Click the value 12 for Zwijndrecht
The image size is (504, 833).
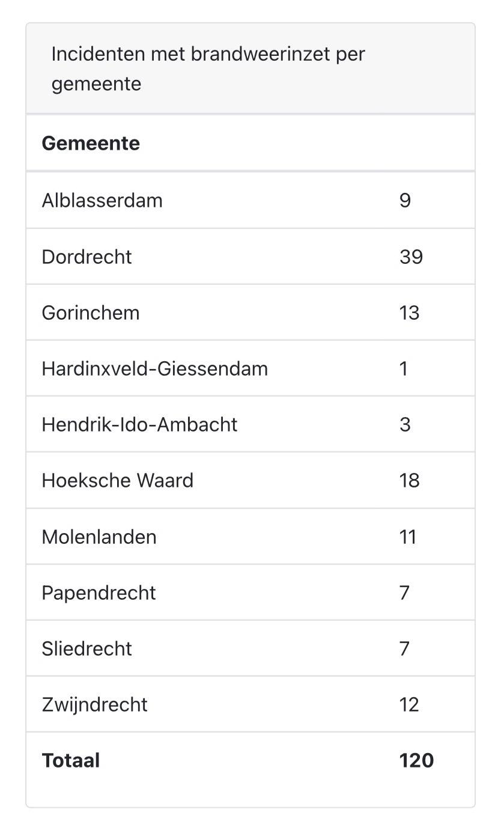tap(409, 704)
